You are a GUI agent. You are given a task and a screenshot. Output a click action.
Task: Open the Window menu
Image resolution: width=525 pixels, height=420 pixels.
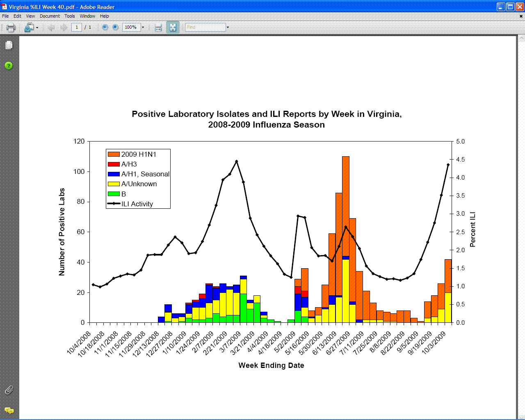pyautogui.click(x=87, y=16)
